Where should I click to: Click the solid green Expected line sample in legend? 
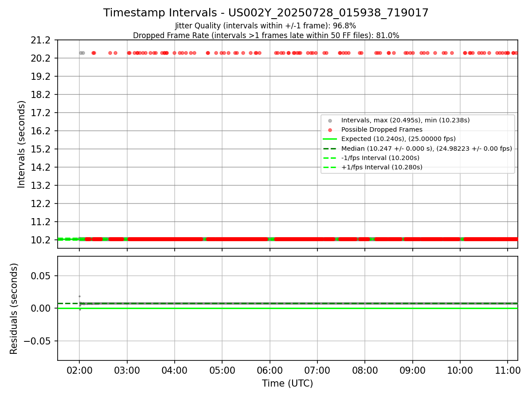(x=329, y=139)
